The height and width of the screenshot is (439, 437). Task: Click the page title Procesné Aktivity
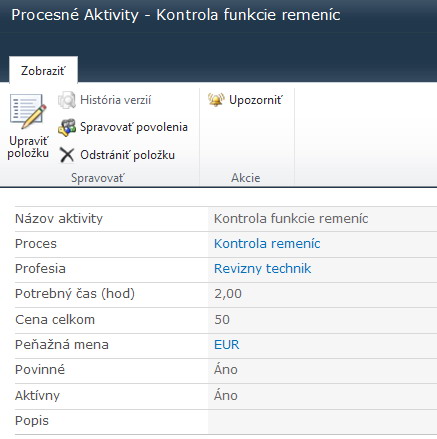[x=75, y=15]
